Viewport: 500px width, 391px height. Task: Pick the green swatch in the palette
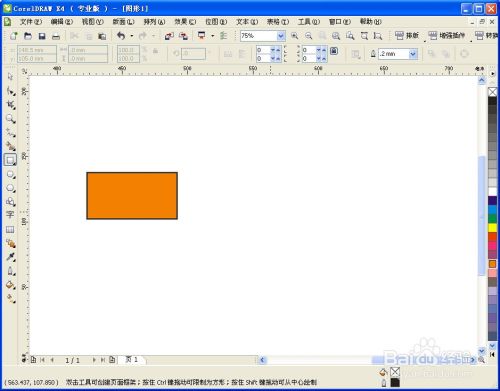point(492,219)
